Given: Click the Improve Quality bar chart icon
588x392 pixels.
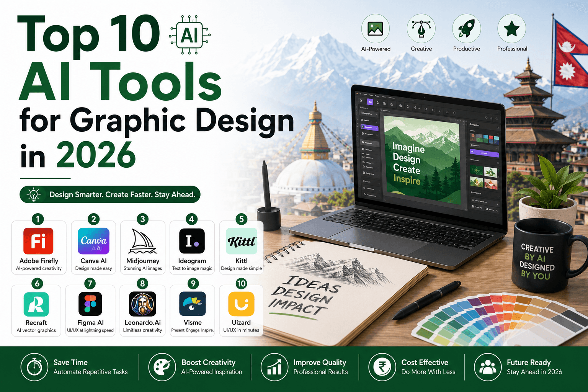Looking at the screenshot, I should tap(274, 367).
